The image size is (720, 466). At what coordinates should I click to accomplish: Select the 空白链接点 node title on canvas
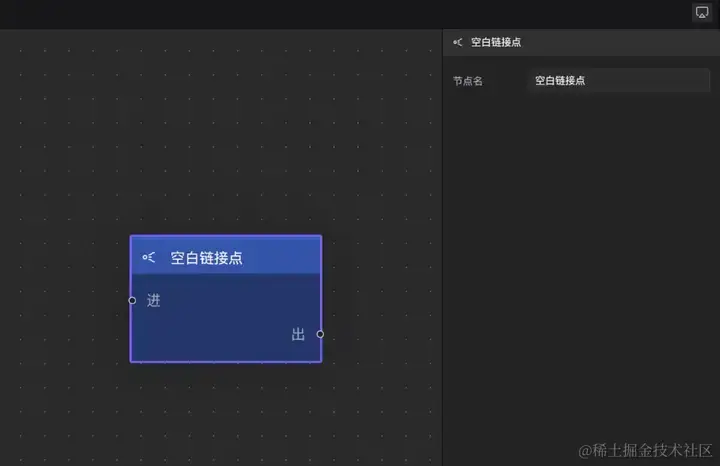coord(207,258)
